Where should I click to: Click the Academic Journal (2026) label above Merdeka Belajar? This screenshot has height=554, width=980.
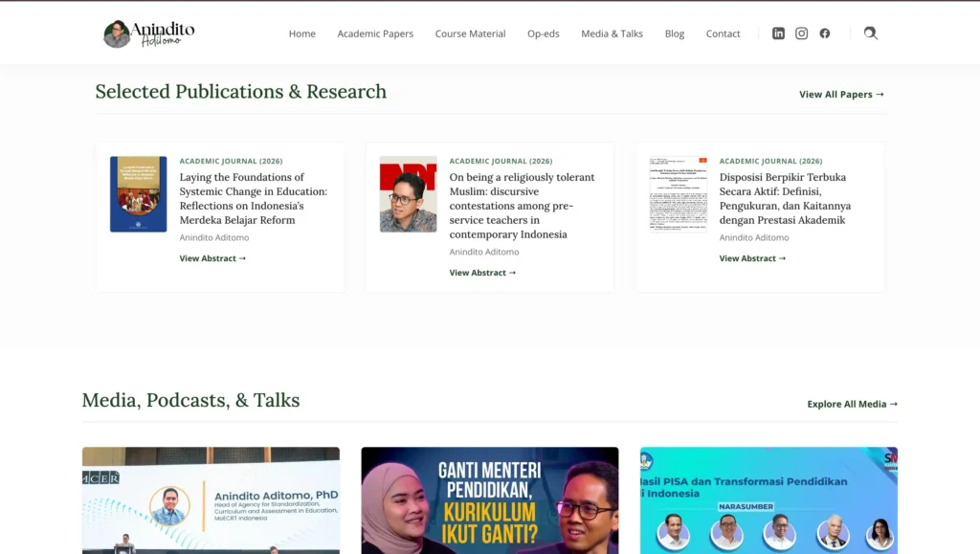coord(231,161)
